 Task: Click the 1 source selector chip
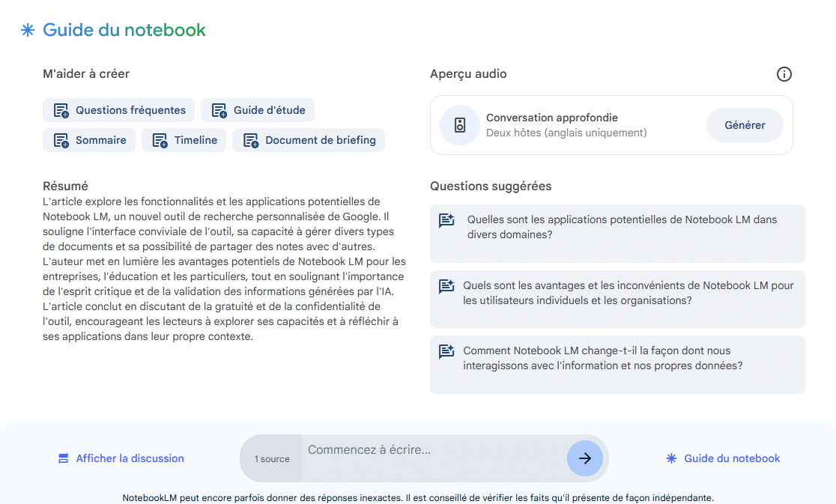tap(271, 459)
